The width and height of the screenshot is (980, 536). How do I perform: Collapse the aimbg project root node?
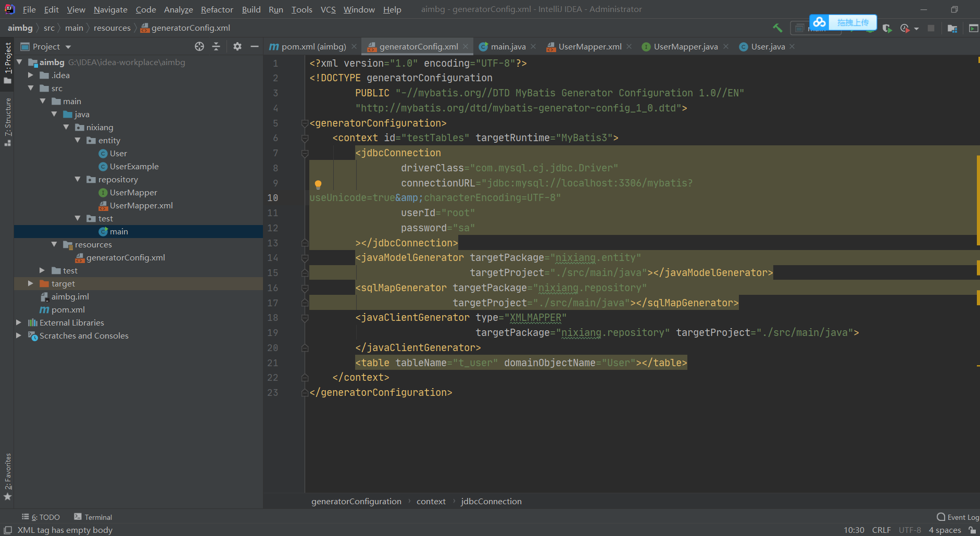[19, 62]
